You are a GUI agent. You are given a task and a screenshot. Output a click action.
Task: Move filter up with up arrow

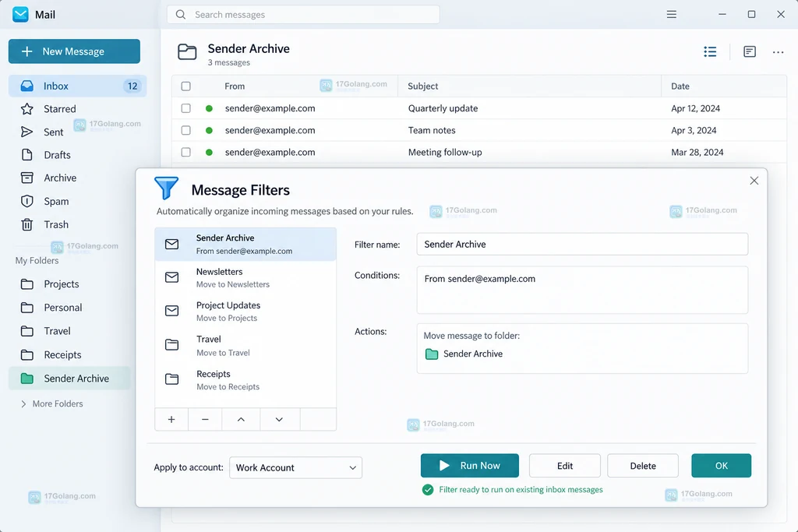(242, 420)
